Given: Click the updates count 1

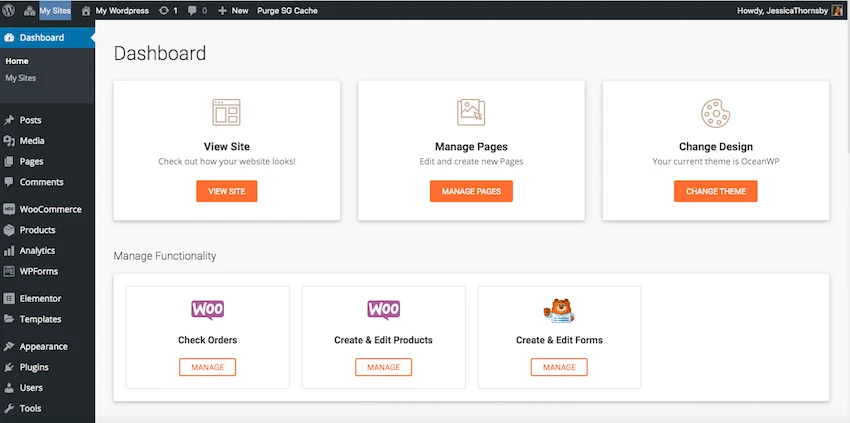Looking at the screenshot, I should pyautogui.click(x=175, y=11).
